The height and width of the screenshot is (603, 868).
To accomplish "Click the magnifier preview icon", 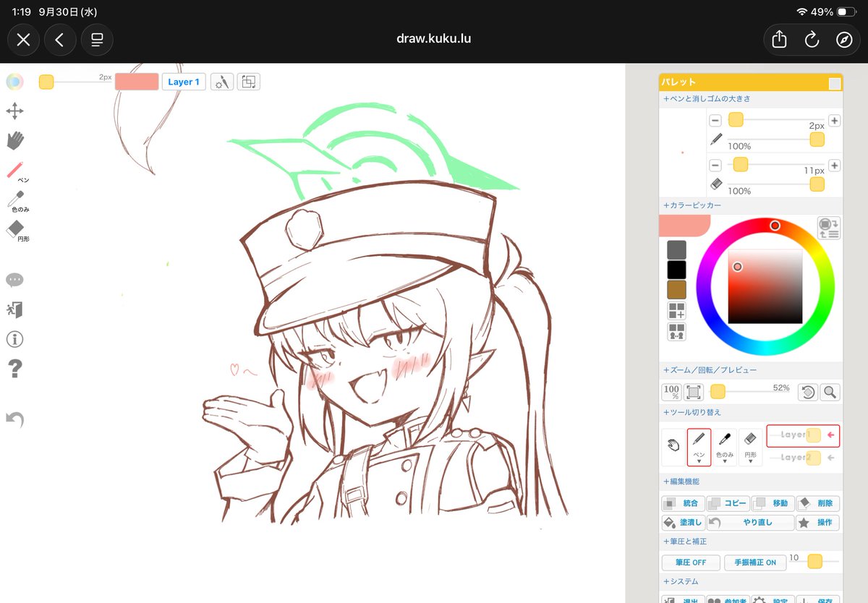I will (830, 392).
